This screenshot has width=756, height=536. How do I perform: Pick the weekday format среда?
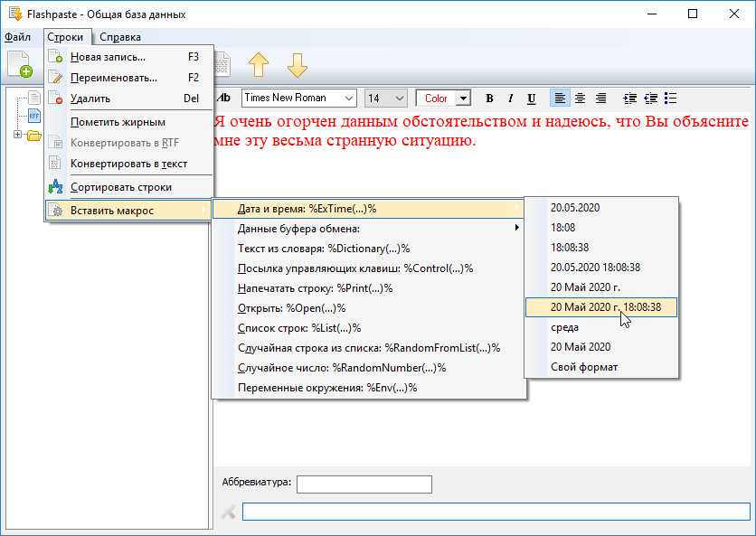click(601, 327)
